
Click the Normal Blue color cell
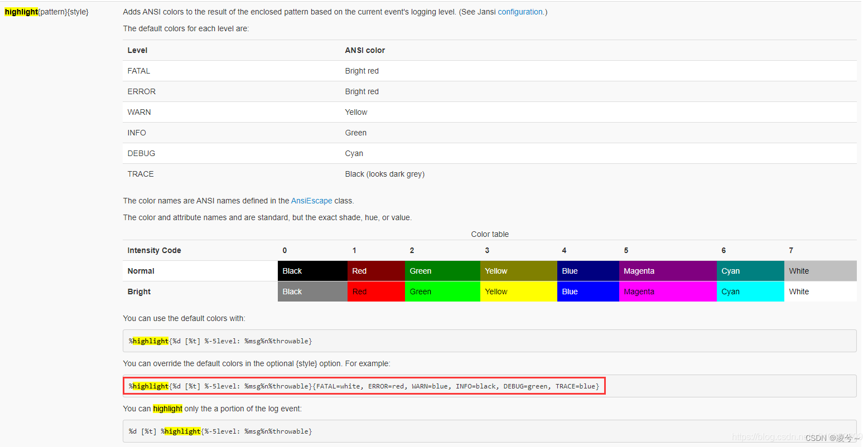click(588, 271)
